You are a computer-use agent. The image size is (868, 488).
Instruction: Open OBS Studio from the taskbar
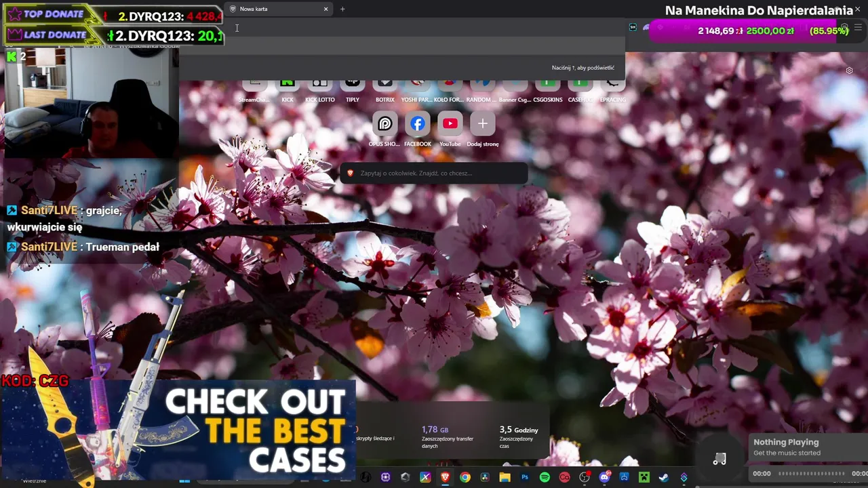coord(585,477)
